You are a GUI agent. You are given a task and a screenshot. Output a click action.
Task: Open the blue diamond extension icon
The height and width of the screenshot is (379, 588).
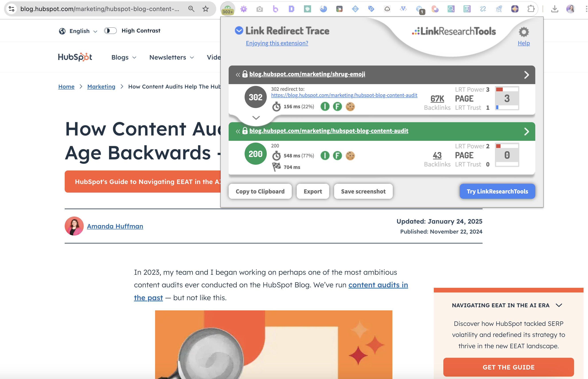[355, 9]
